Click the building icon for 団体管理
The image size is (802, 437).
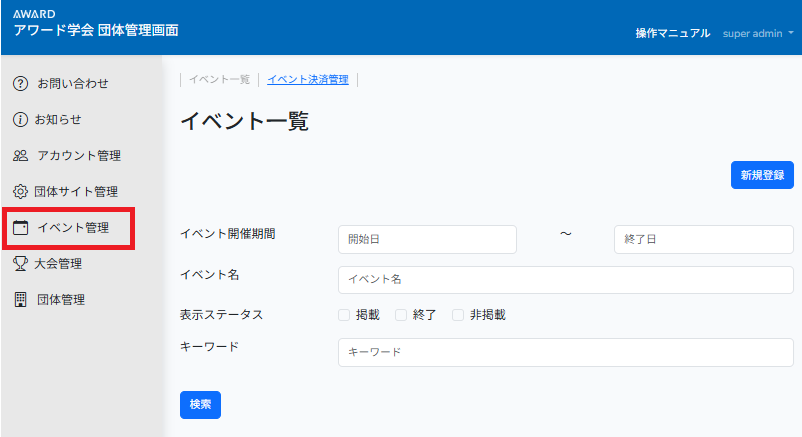(x=20, y=300)
